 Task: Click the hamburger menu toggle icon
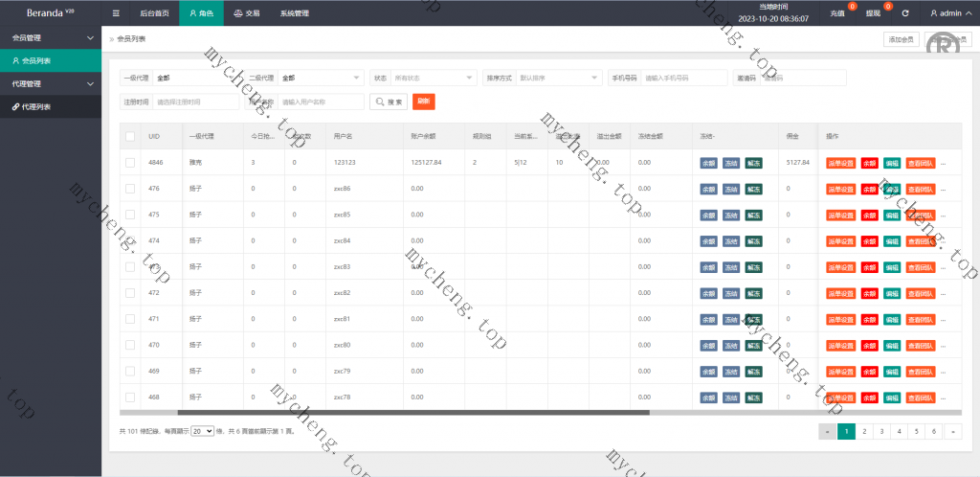[x=116, y=13]
